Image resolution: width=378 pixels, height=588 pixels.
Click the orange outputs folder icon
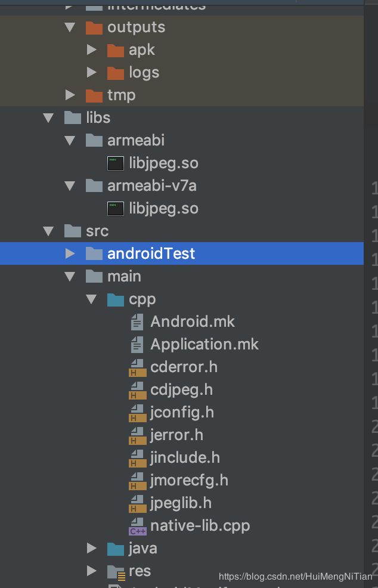click(x=94, y=28)
